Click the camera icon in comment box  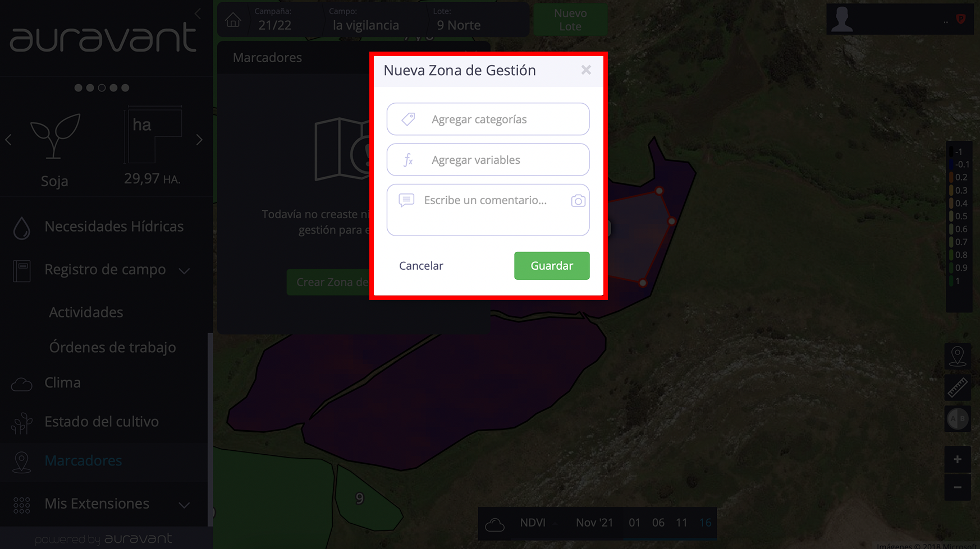[x=578, y=201]
